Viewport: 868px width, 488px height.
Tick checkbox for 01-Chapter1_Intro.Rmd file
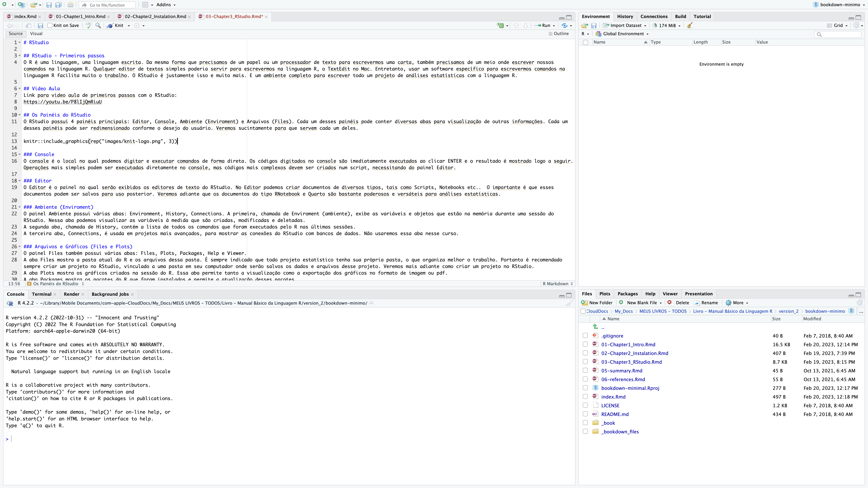coord(585,345)
